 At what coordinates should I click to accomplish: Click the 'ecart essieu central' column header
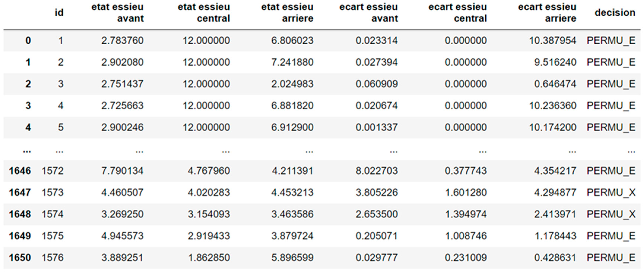click(x=457, y=12)
